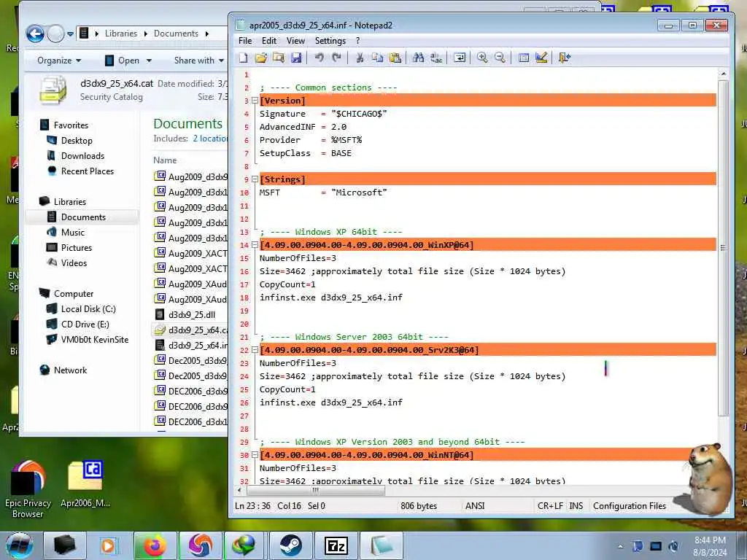747x560 pixels.
Task: Click the Back button in Explorer
Action: [x=35, y=34]
